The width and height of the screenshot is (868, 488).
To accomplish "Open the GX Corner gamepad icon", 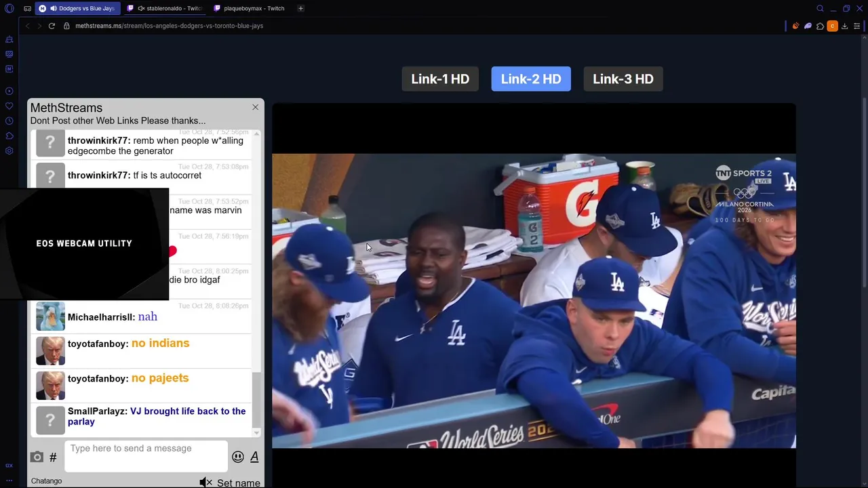I will point(27,8).
